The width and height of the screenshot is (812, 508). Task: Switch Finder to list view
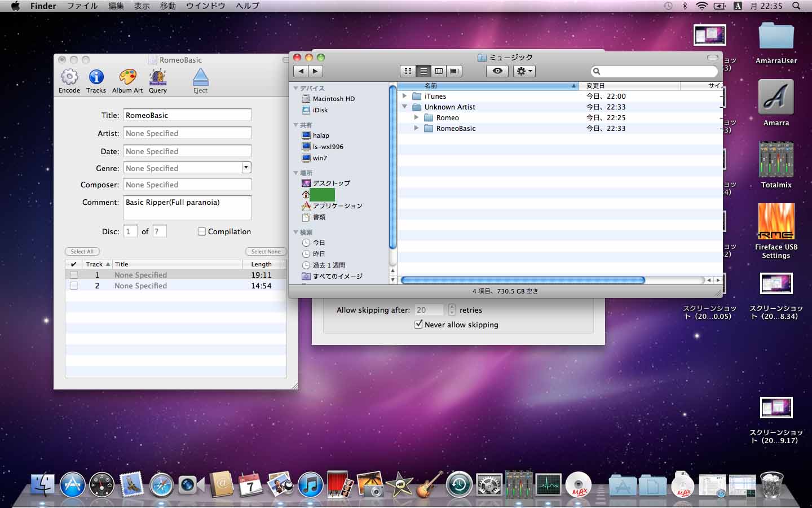423,71
